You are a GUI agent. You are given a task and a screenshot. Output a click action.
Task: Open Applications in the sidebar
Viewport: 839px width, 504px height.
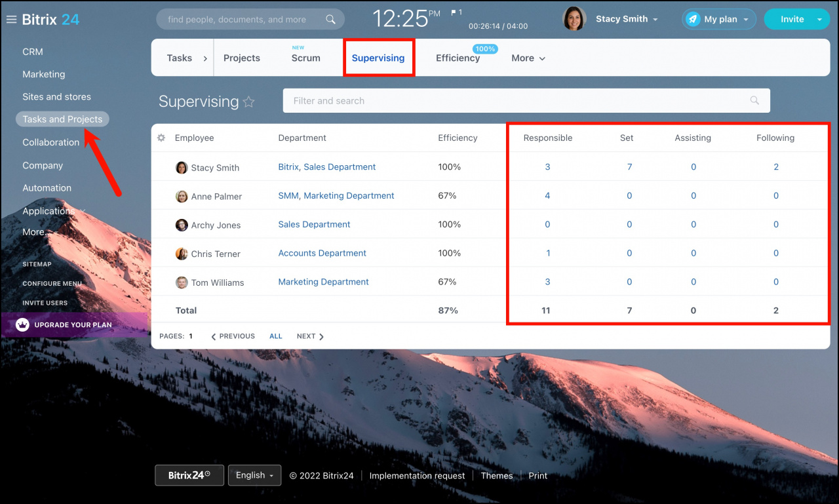point(49,211)
